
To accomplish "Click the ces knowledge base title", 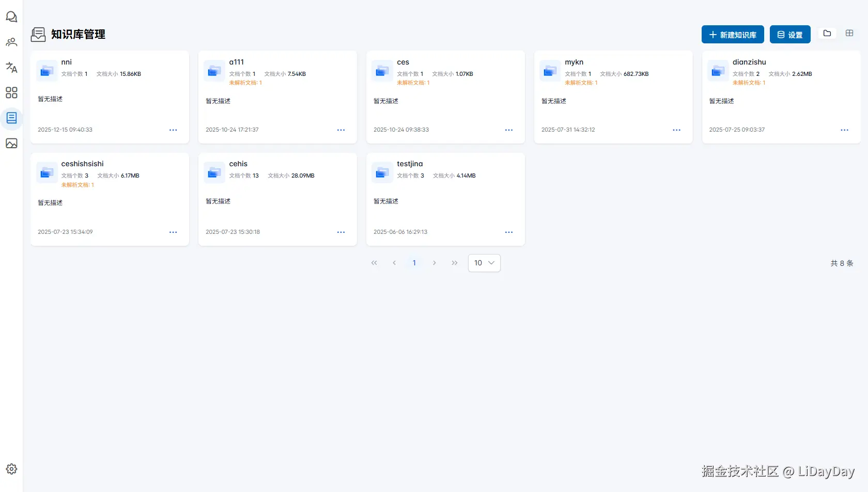I will pyautogui.click(x=403, y=62).
